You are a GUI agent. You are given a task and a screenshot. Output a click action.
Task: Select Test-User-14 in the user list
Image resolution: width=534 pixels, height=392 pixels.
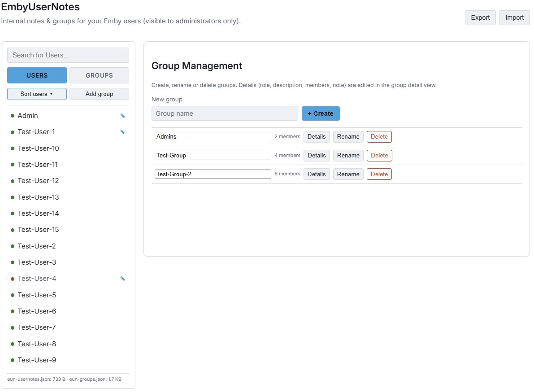pos(68,213)
